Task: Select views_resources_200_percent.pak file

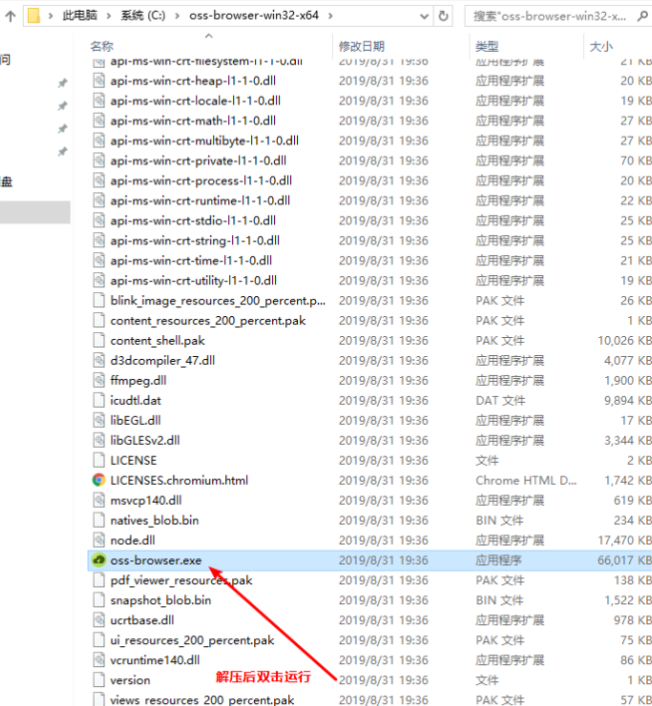Action: click(x=202, y=700)
